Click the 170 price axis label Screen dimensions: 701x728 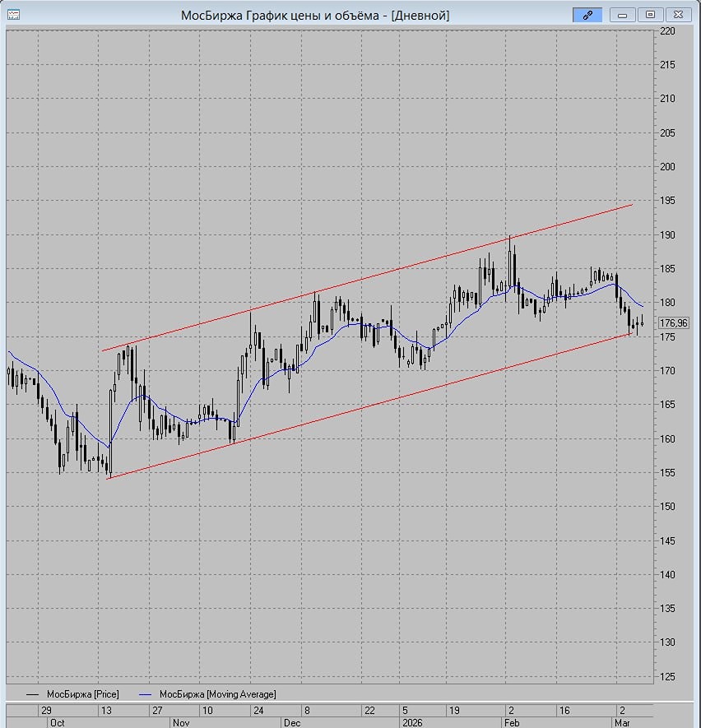tap(667, 370)
